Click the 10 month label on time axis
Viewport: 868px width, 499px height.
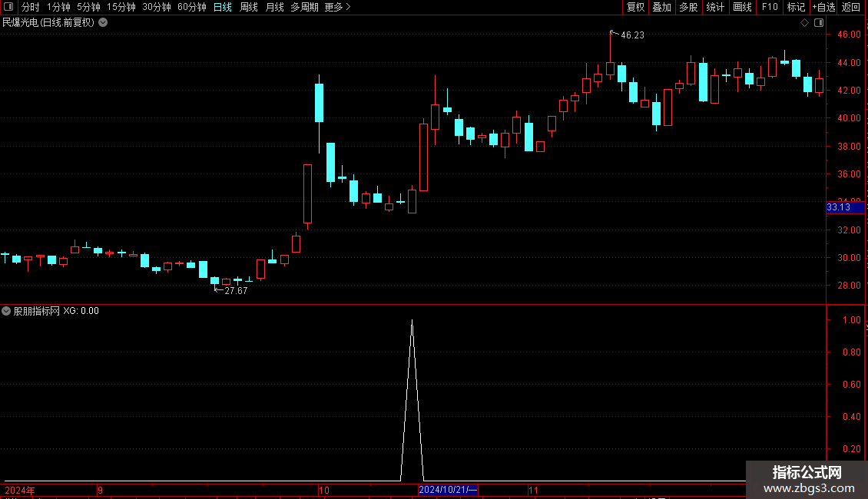coord(324,490)
